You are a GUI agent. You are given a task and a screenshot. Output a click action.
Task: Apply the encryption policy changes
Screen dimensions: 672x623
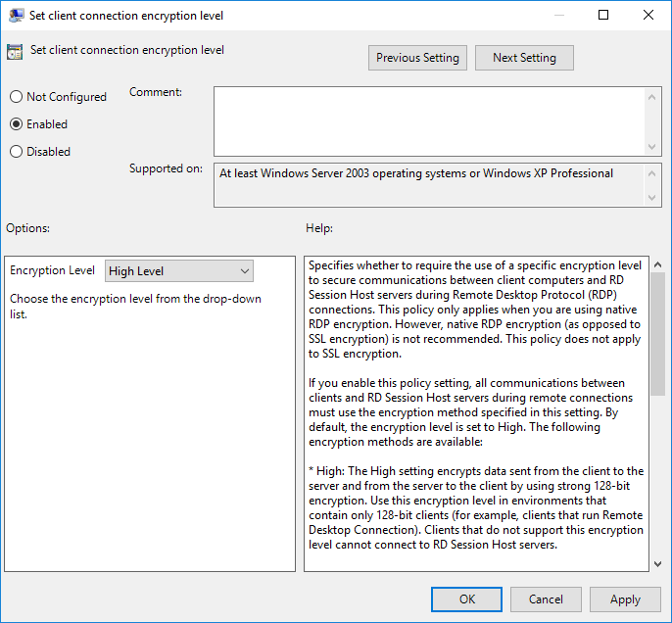(625, 599)
